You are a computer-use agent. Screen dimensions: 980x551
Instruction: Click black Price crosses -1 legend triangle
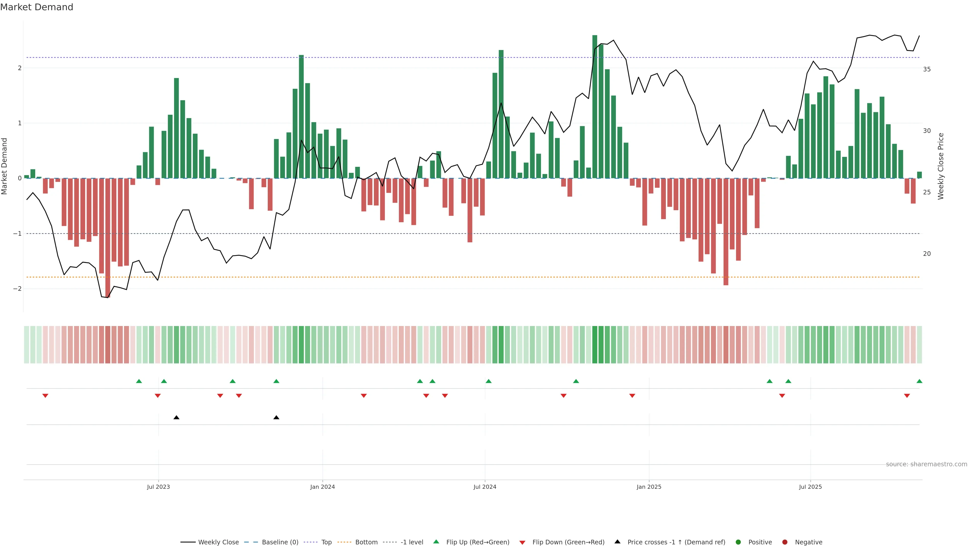pyautogui.click(x=617, y=542)
